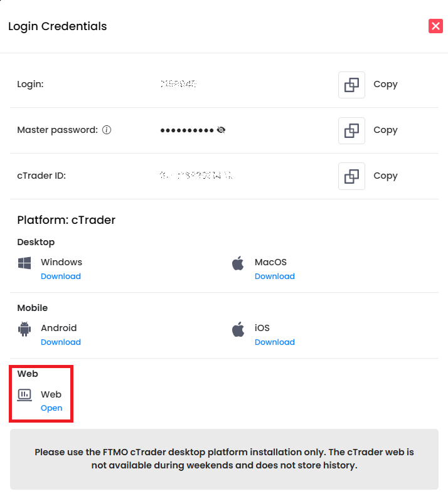
Task: Click the Windows logo icon
Action: [x=24, y=263]
